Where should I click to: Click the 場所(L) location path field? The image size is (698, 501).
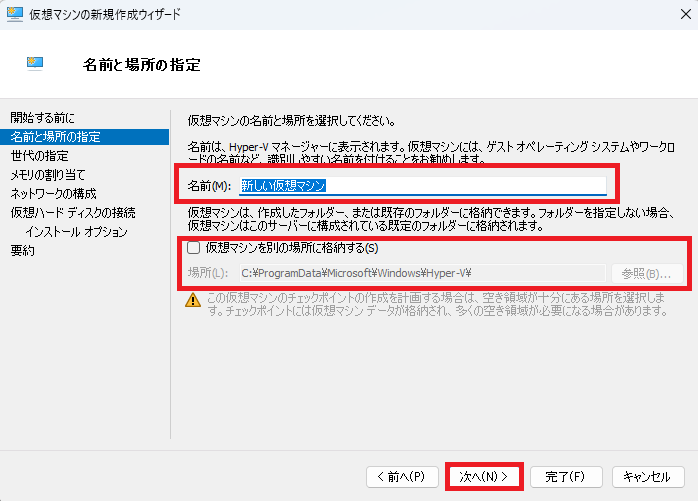[x=423, y=273]
